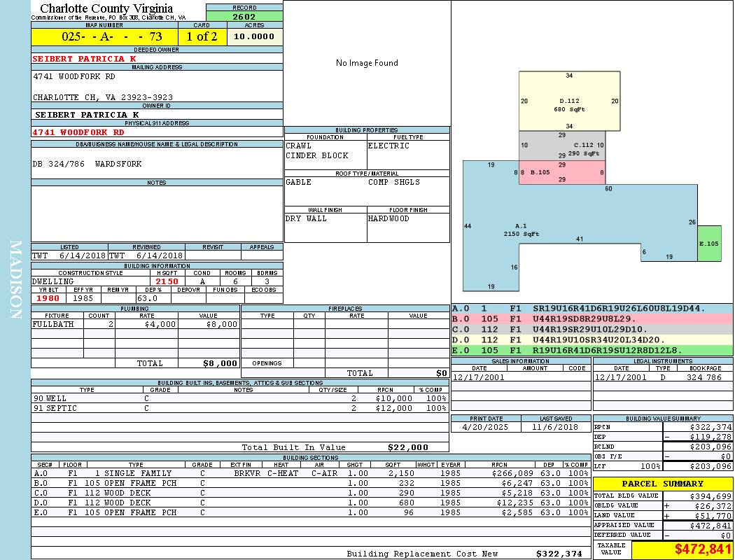Select the gray C.112 deck area
This screenshot has width=735, height=560.
pos(562,146)
